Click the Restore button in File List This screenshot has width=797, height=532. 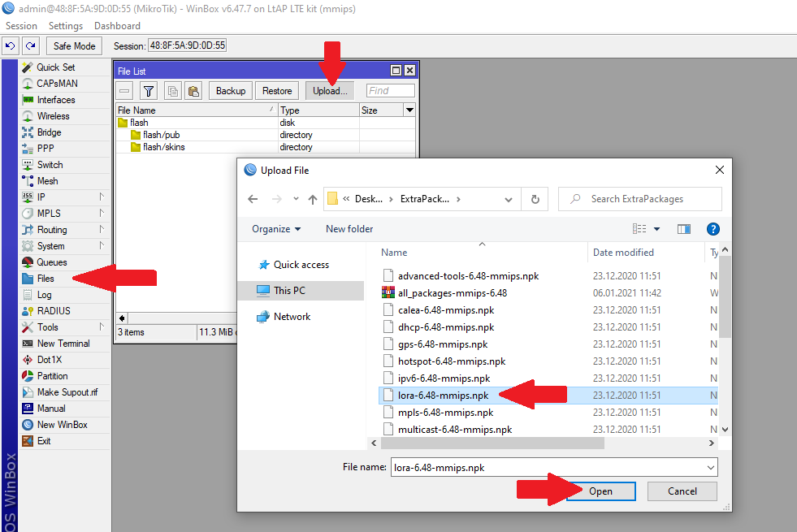277,91
